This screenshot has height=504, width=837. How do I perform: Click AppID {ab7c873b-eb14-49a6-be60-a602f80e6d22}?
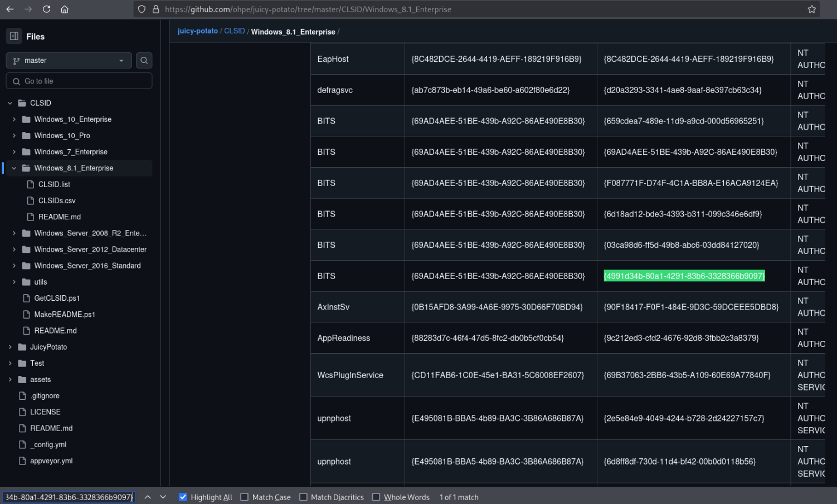click(x=490, y=90)
